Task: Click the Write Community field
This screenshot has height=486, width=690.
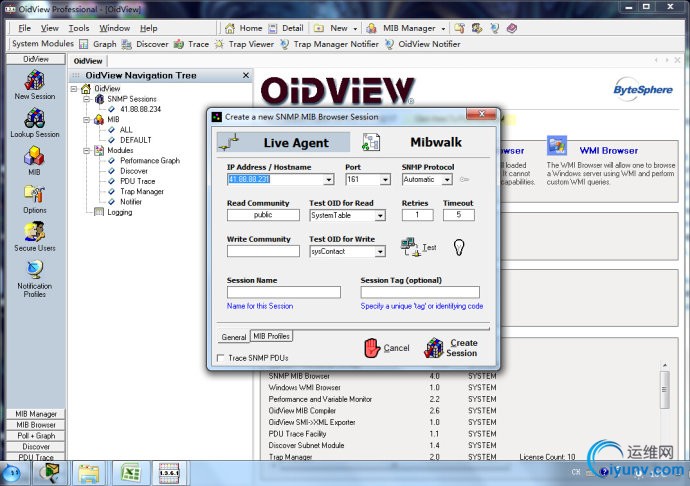Action: [263, 251]
